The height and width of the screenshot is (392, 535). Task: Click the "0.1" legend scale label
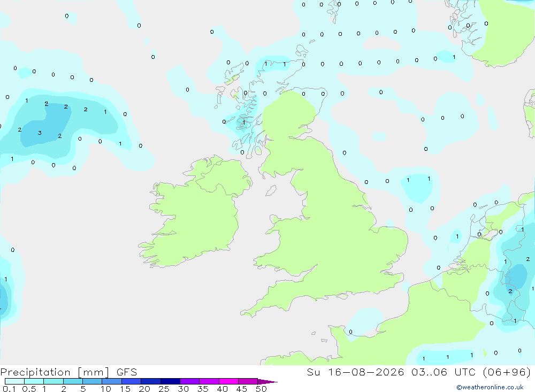9,389
